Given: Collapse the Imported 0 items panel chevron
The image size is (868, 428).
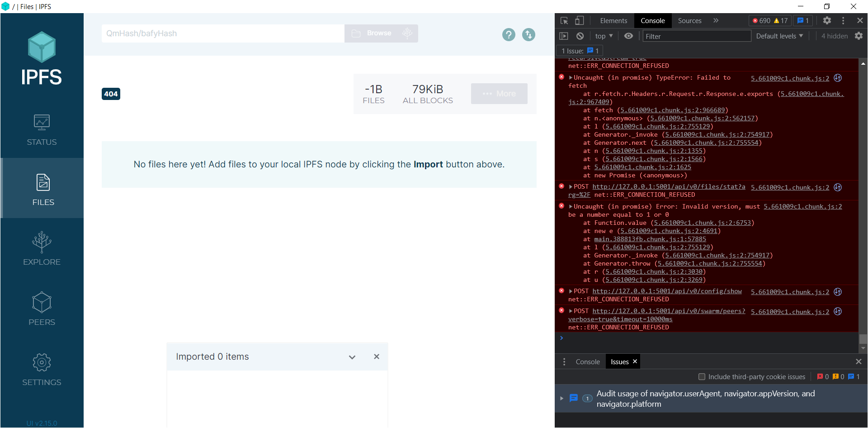Looking at the screenshot, I should coord(352,357).
